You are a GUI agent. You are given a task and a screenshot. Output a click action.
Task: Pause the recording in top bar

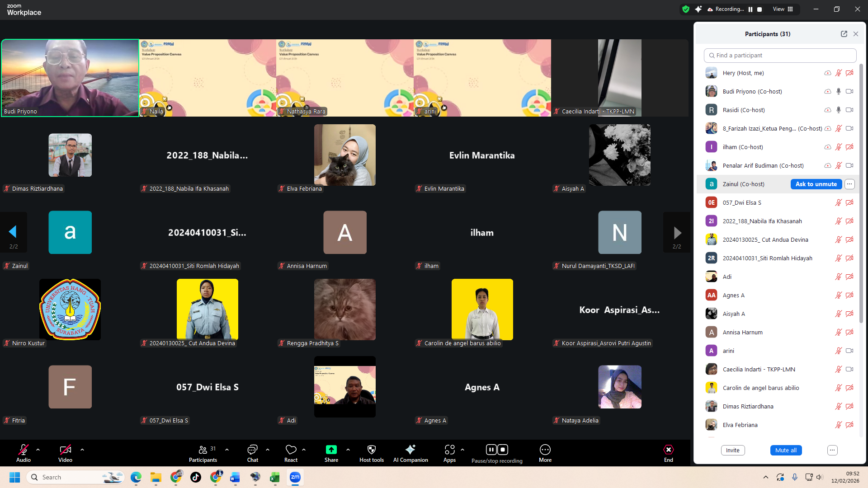750,9
